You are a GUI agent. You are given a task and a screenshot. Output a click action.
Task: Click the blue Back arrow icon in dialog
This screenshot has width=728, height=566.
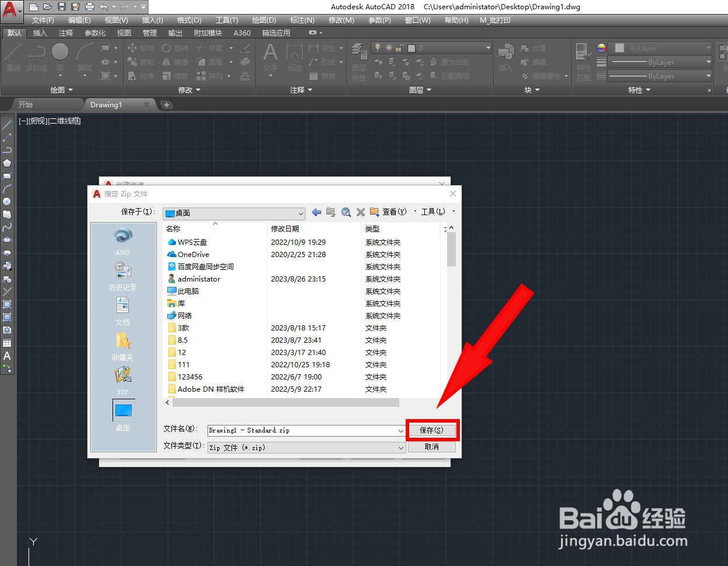[316, 212]
